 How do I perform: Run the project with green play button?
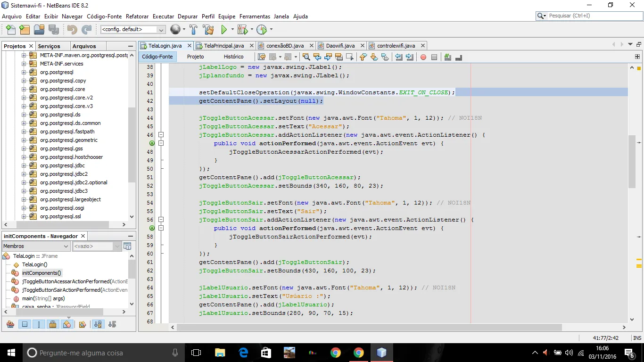pos(224,30)
